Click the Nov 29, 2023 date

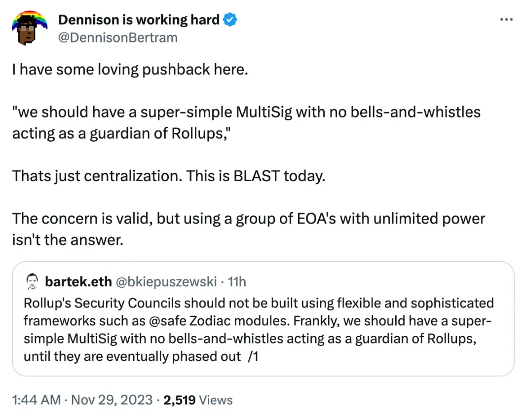(x=112, y=400)
